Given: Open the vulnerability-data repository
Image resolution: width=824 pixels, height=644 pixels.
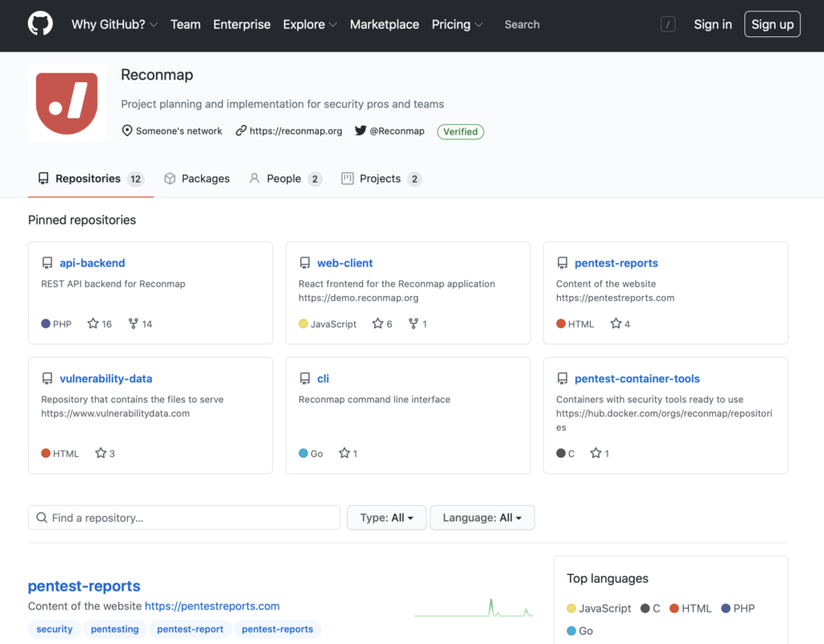Looking at the screenshot, I should pyautogui.click(x=105, y=378).
